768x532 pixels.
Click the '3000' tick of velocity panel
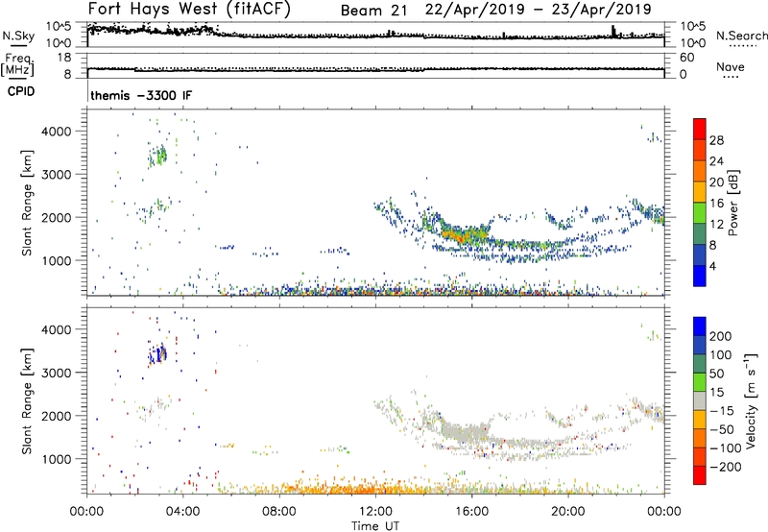[56, 373]
